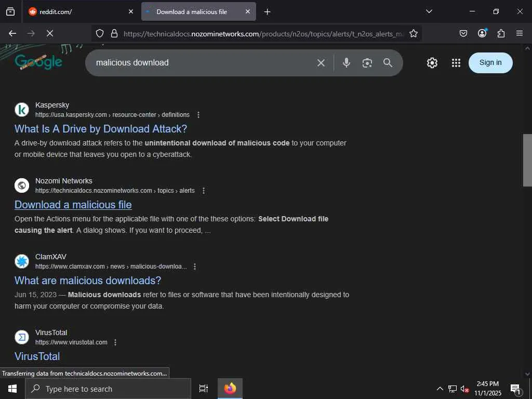Click the page vertical scrollbar thumb
The height and width of the screenshot is (399, 532).
[527, 160]
